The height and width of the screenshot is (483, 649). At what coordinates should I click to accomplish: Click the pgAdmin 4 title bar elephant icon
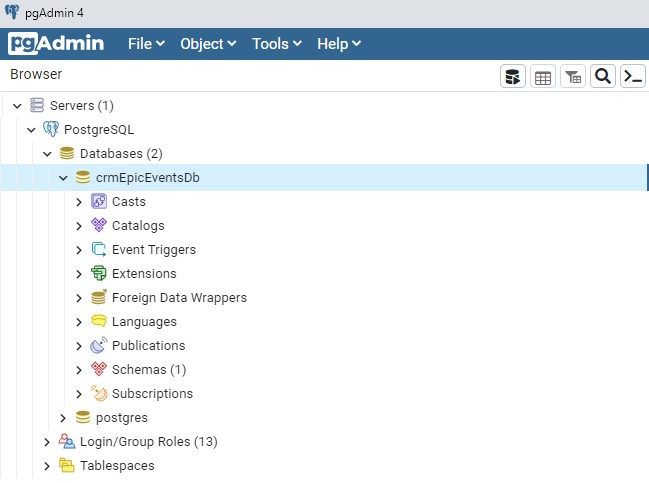[12, 12]
